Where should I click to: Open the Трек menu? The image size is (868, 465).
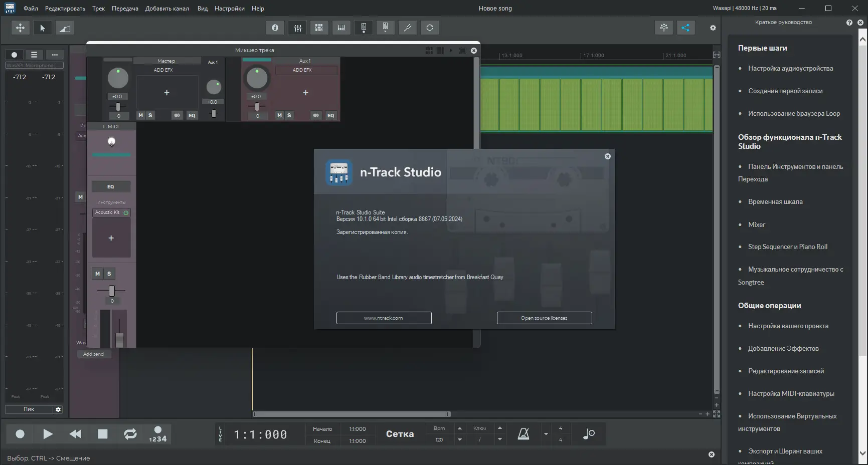point(98,8)
